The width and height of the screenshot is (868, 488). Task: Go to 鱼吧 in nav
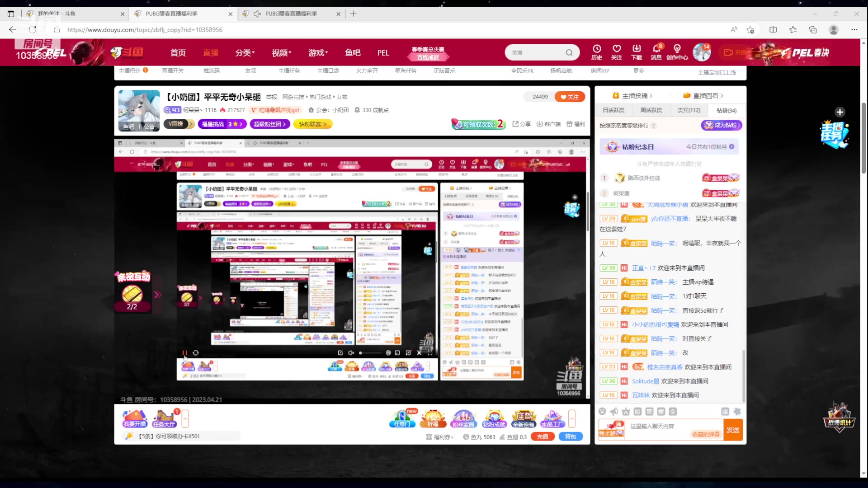pos(353,53)
